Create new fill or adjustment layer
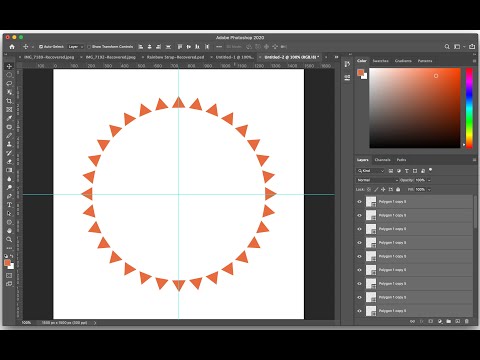The width and height of the screenshot is (480, 360). pyautogui.click(x=440, y=321)
